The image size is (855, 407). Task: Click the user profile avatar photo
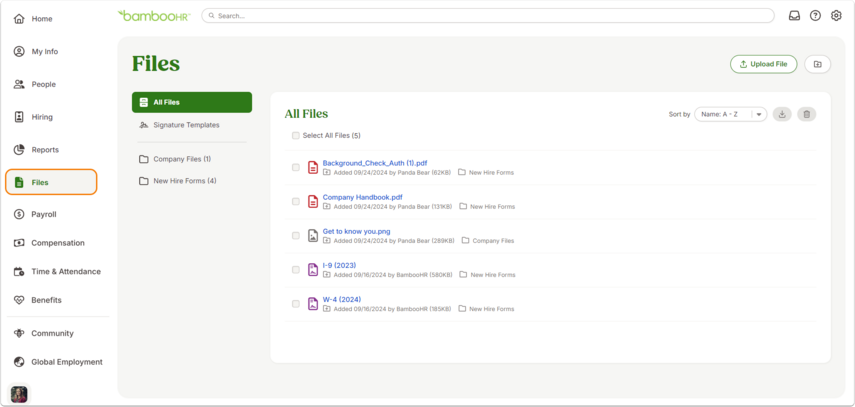pyautogui.click(x=19, y=394)
